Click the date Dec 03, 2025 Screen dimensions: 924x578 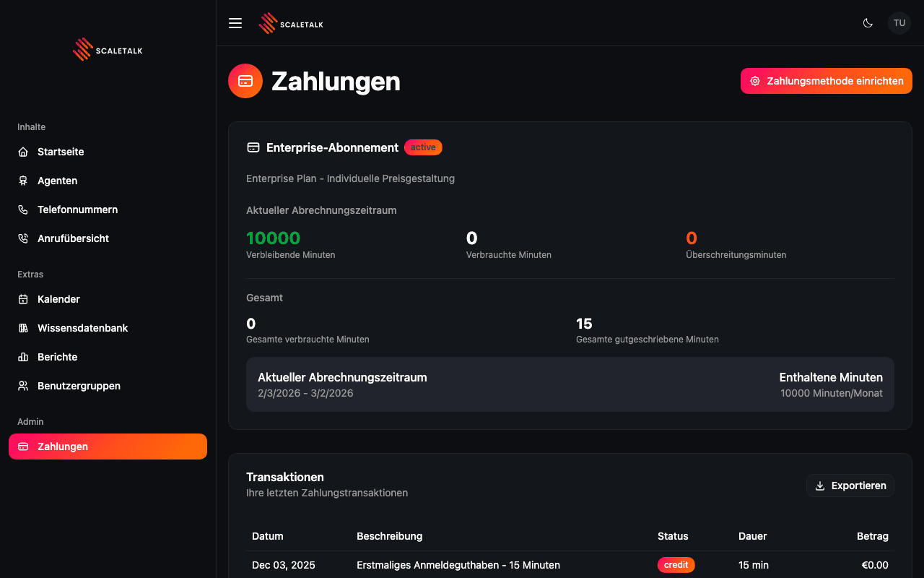(x=284, y=565)
